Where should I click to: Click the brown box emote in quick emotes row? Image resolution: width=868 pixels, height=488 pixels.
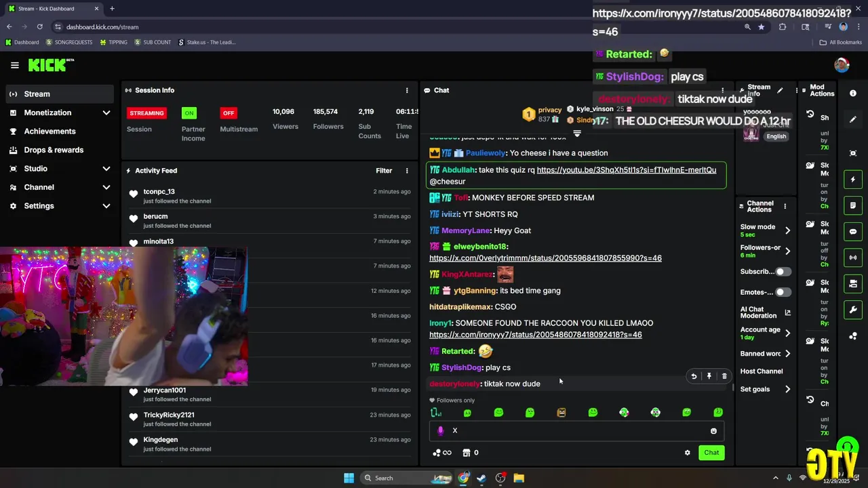pyautogui.click(x=561, y=412)
